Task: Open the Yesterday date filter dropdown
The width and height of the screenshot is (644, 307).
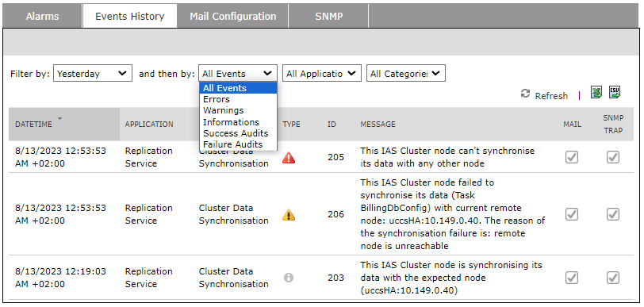Action: point(93,74)
